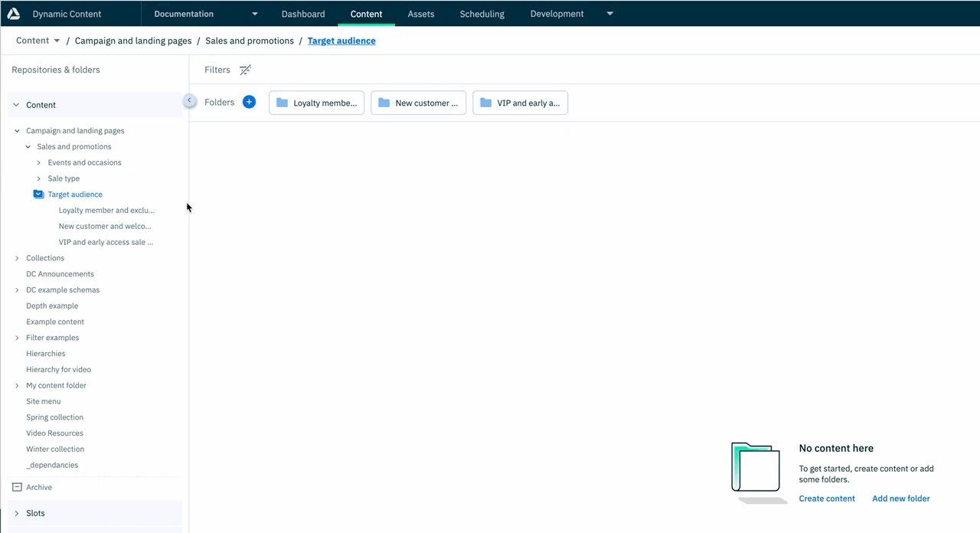This screenshot has width=980, height=533.
Task: Expand My content folder repository
Action: click(18, 386)
